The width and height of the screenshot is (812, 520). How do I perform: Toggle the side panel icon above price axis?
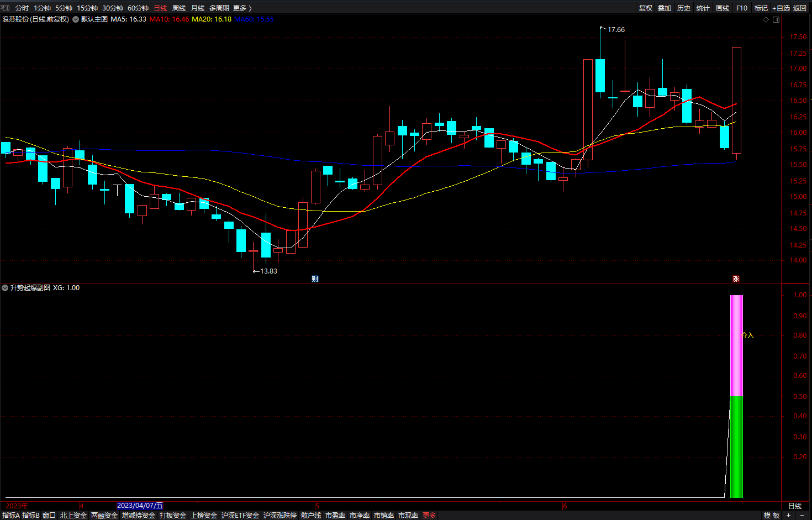tap(776, 19)
